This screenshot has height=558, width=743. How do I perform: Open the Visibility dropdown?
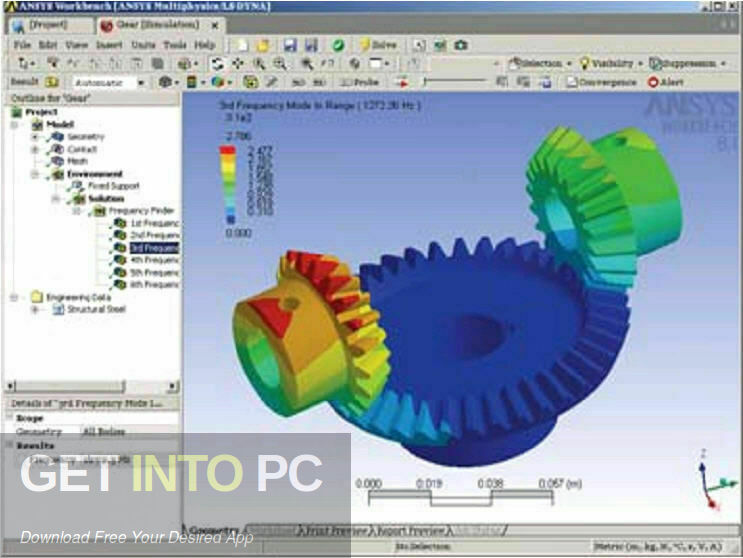[x=612, y=63]
